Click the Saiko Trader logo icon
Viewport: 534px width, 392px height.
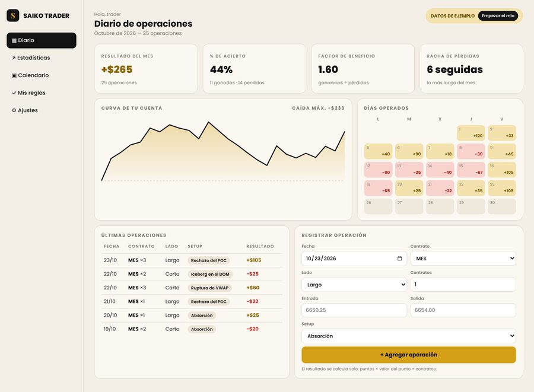click(x=13, y=15)
